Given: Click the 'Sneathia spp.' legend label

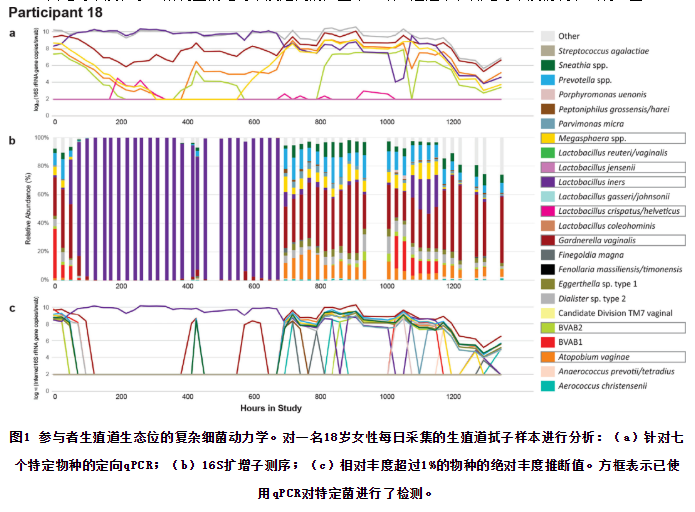Looking at the screenshot, I should point(583,65).
